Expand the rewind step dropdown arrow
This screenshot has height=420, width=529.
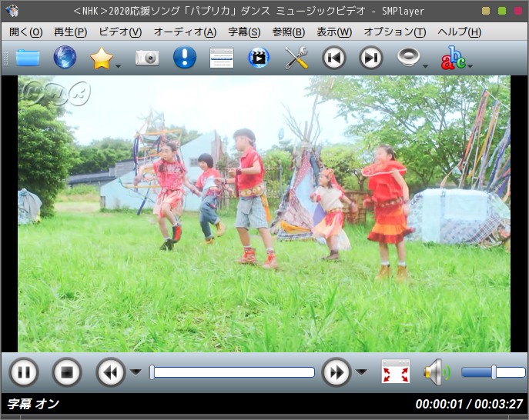(x=136, y=372)
